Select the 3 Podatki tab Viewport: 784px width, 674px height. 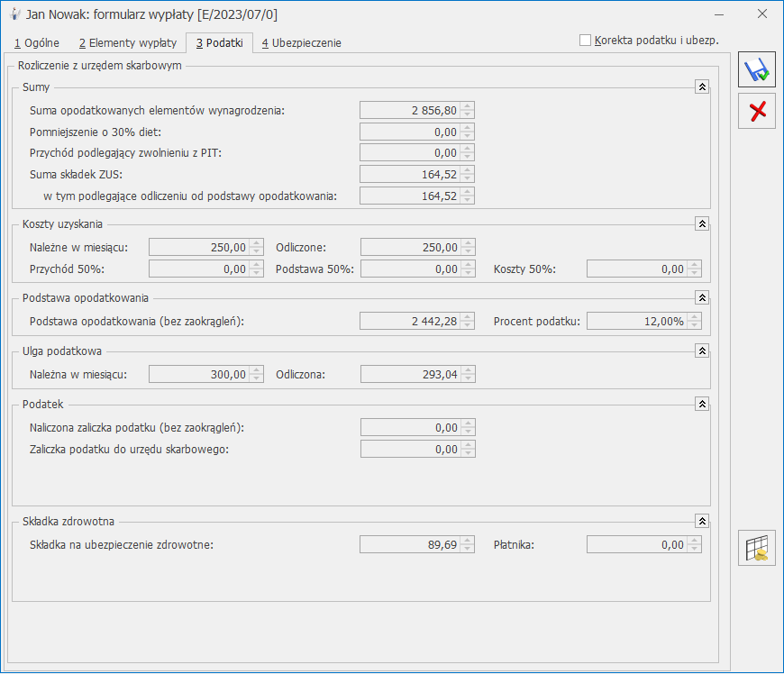pos(220,42)
